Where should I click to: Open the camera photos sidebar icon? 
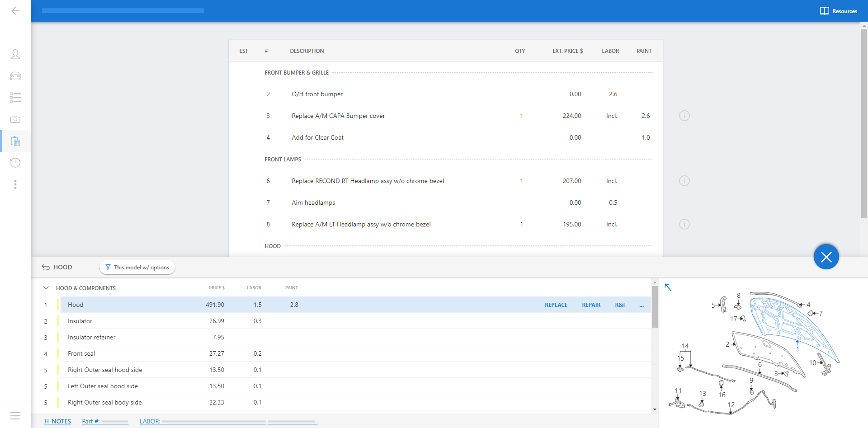[15, 119]
